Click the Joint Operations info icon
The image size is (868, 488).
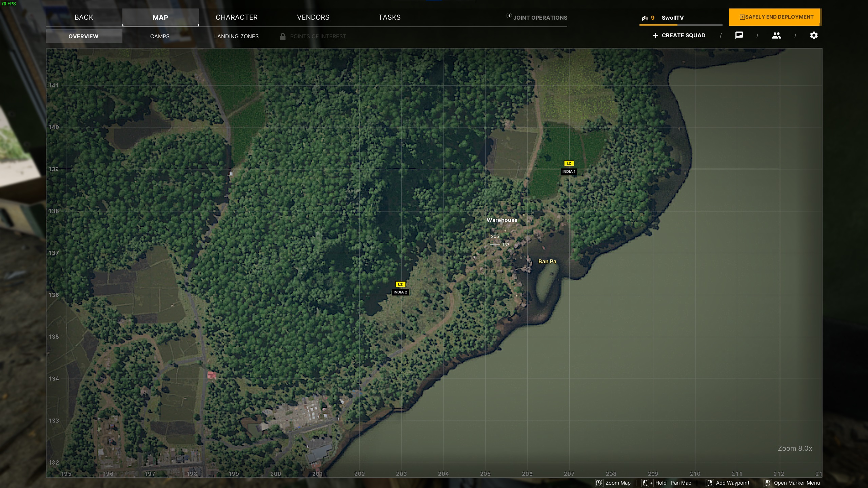click(509, 16)
